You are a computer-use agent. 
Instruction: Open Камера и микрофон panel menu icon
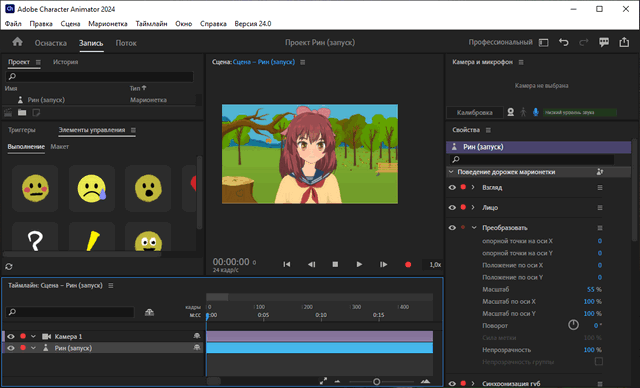tap(521, 62)
